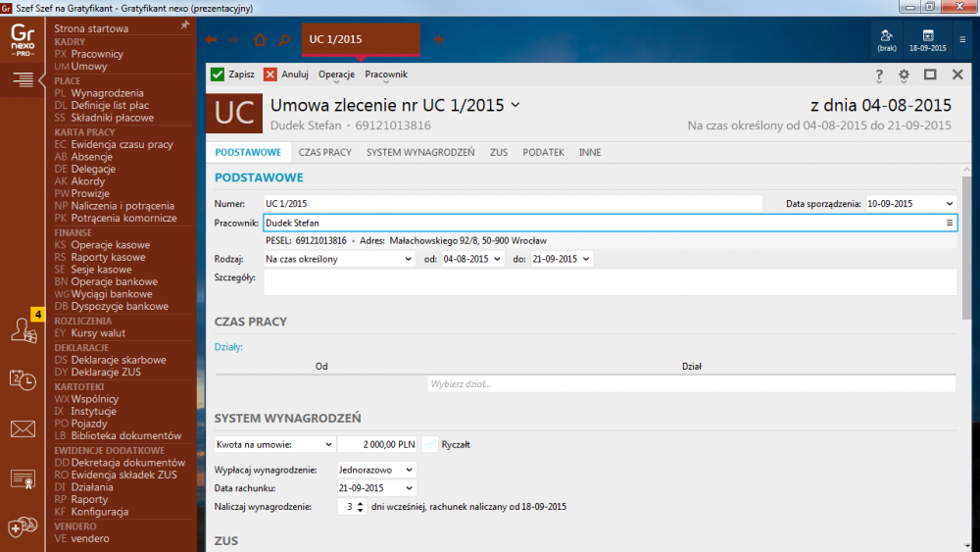Click the Anuluj cancel button

click(x=286, y=75)
